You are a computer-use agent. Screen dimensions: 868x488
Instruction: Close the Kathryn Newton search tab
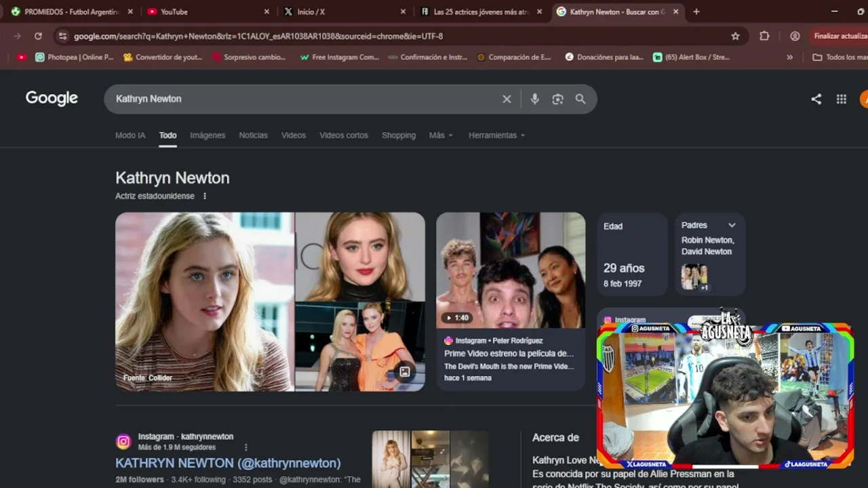coord(675,12)
